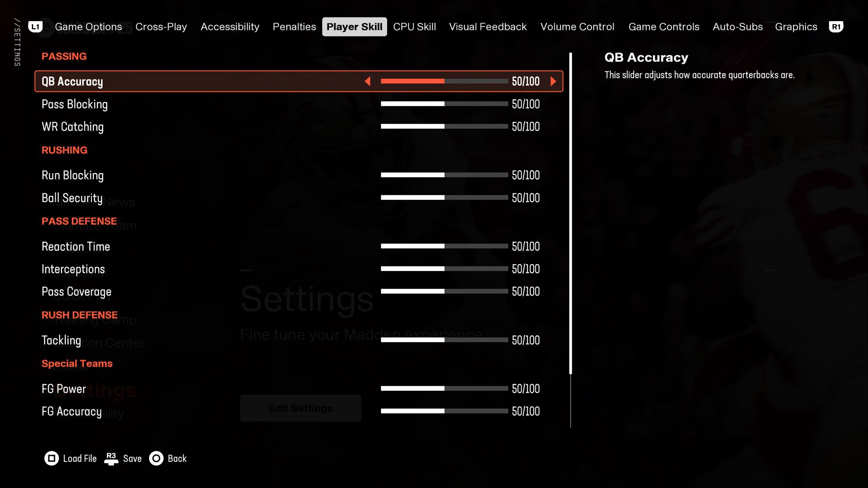Screen dimensions: 868x488
Task: Click the R1 bumper icon
Action: [x=836, y=26]
